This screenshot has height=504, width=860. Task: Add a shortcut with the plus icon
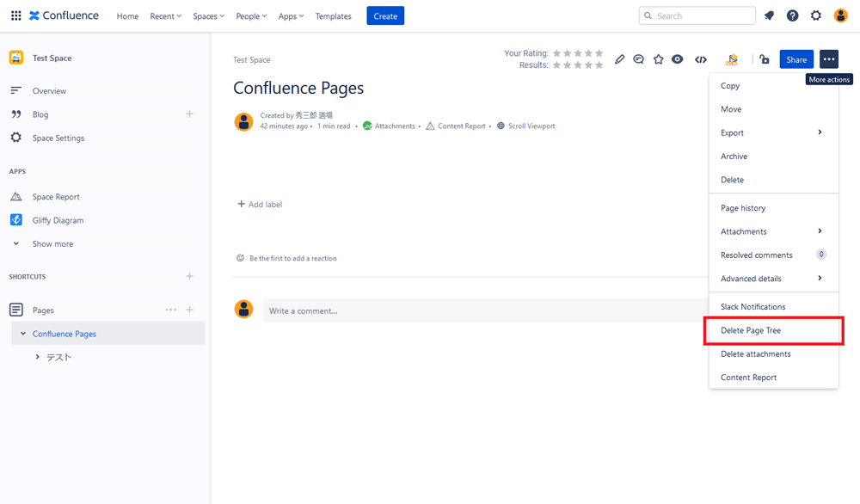(x=190, y=276)
